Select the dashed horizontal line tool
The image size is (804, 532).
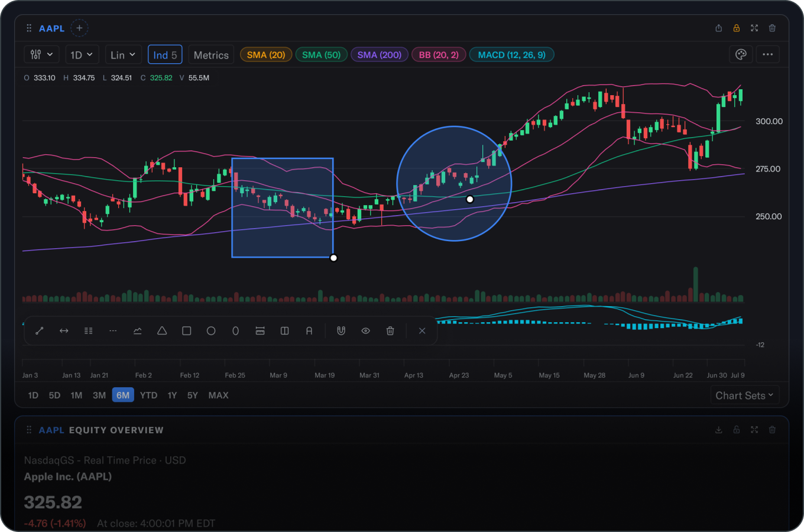tap(113, 331)
